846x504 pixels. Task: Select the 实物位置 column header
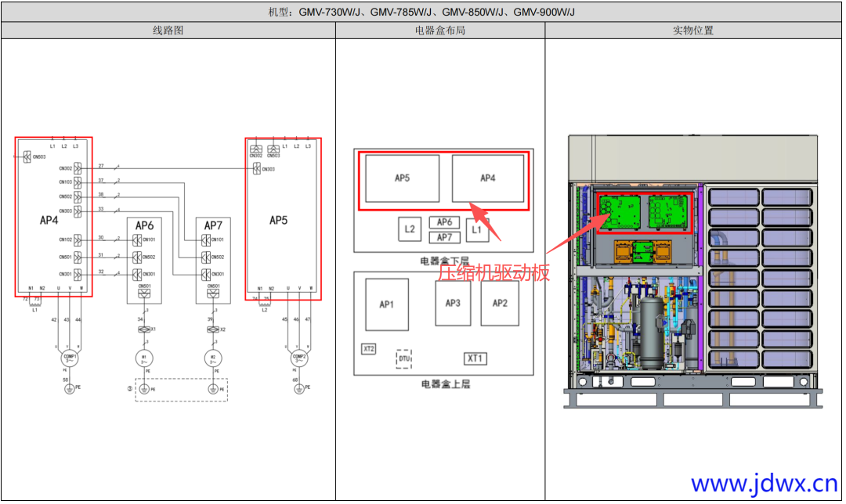693,31
